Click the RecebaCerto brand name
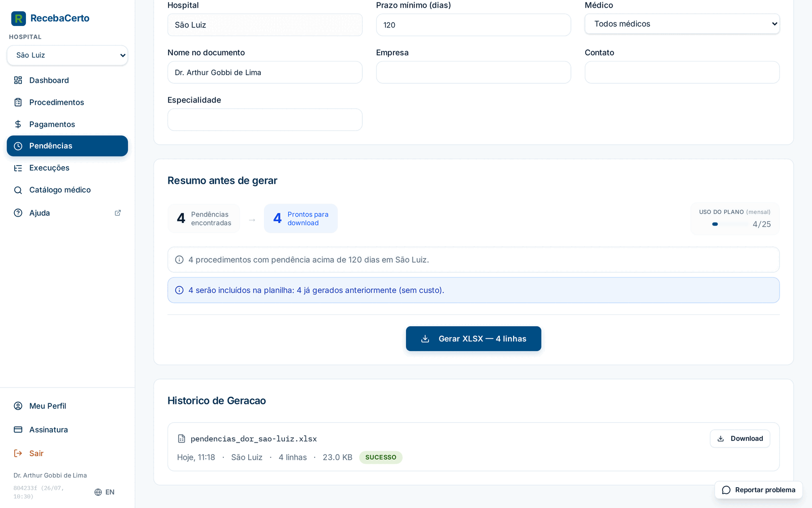812x508 pixels. [60, 18]
